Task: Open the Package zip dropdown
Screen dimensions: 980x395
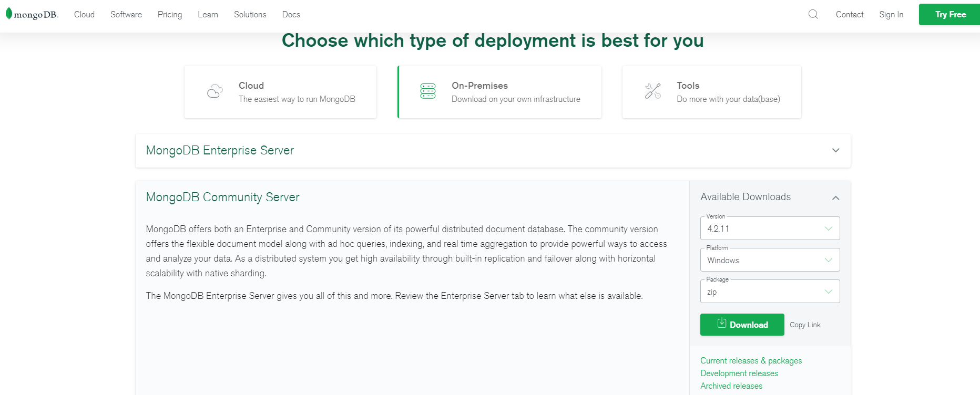Action: pos(770,292)
